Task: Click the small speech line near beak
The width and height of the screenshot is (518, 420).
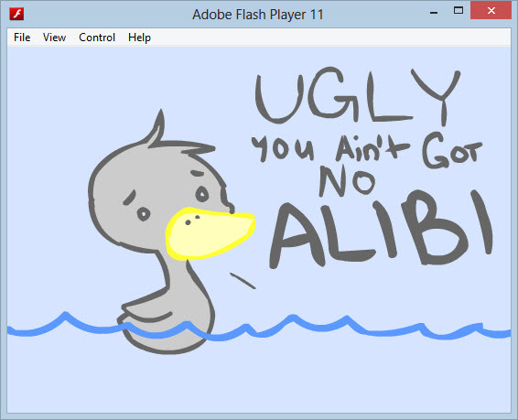Action: coord(243,281)
